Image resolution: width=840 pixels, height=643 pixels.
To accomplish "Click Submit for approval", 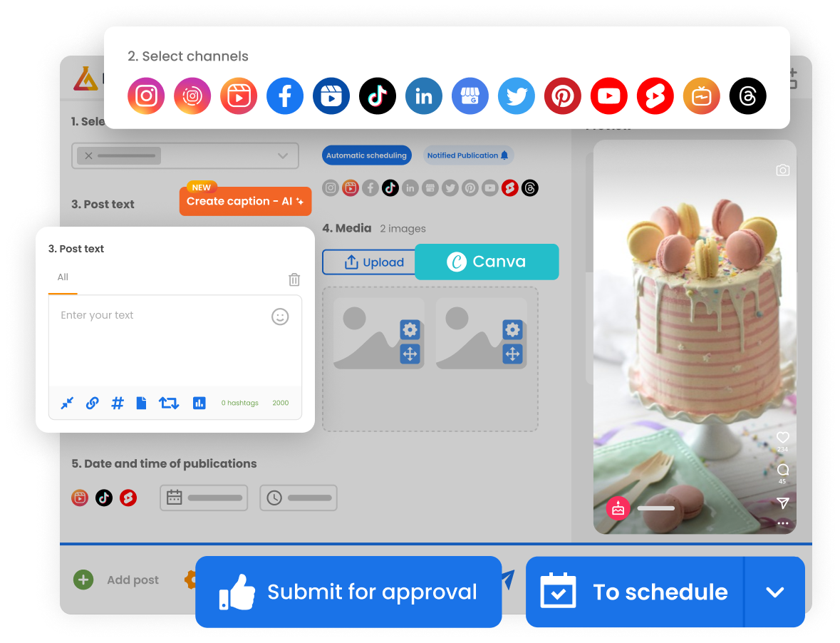I will 348,592.
